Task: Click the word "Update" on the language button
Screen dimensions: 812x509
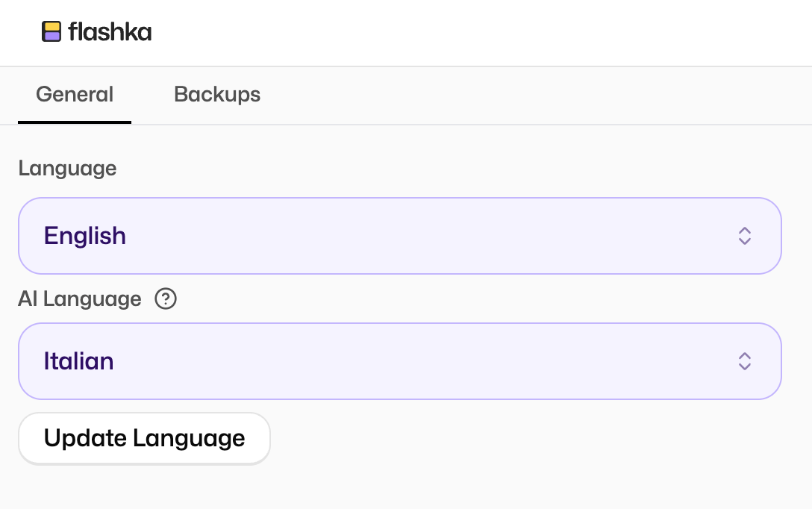Action: coord(86,438)
